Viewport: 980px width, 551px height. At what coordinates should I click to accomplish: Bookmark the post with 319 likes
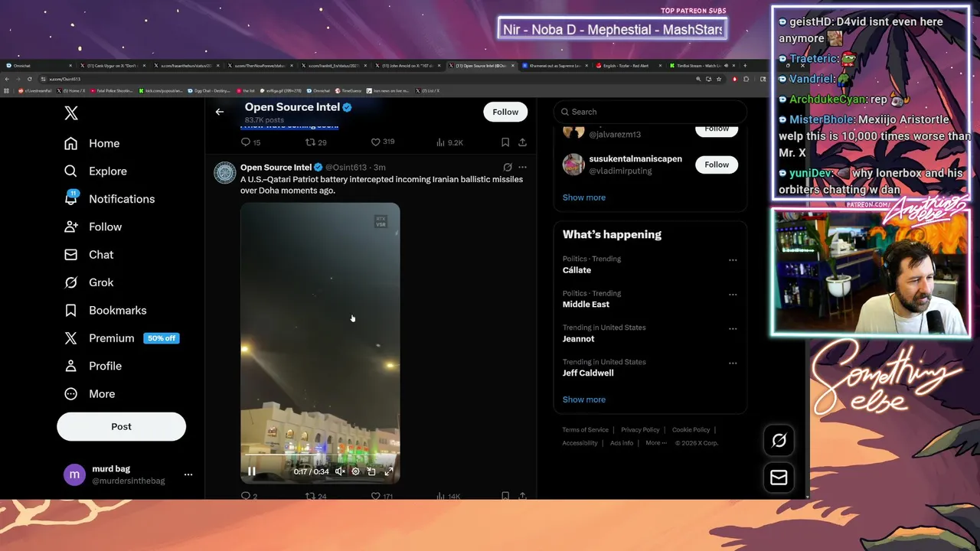coord(505,142)
